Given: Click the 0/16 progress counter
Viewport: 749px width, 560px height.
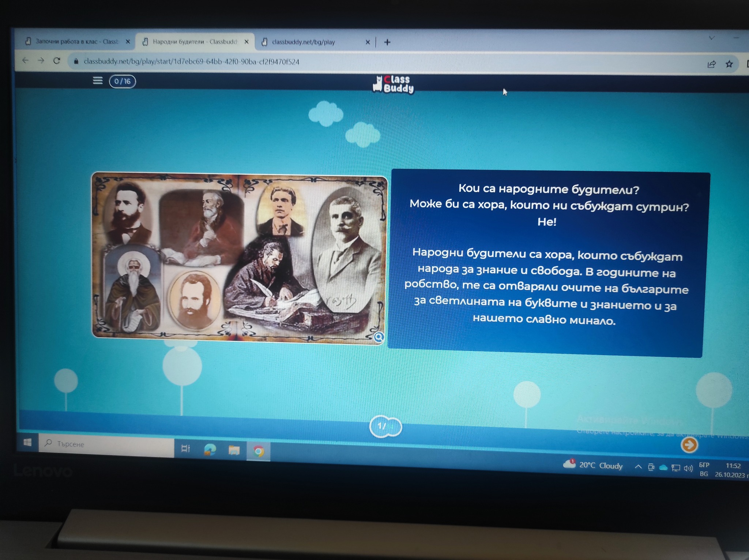Looking at the screenshot, I should [x=123, y=81].
